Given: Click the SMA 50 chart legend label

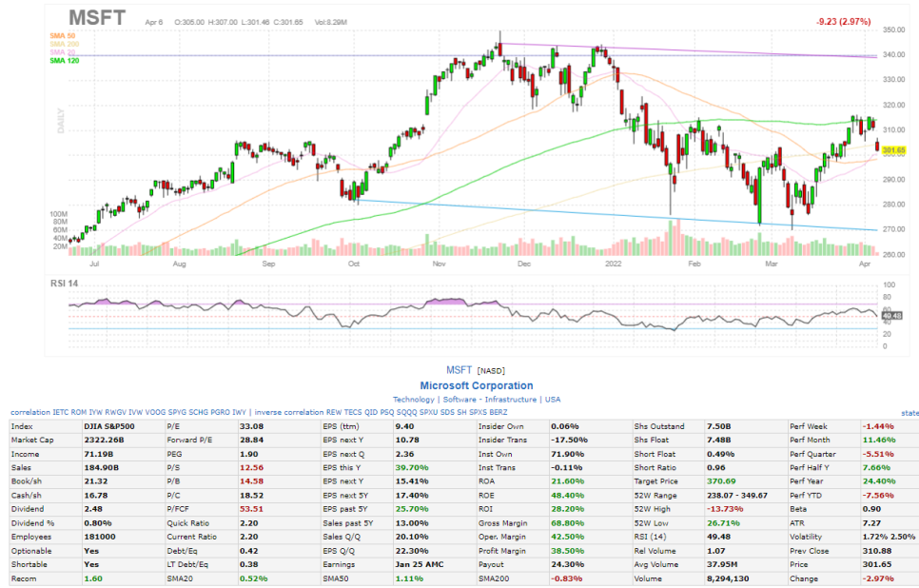Looking at the screenshot, I should click(x=62, y=36).
